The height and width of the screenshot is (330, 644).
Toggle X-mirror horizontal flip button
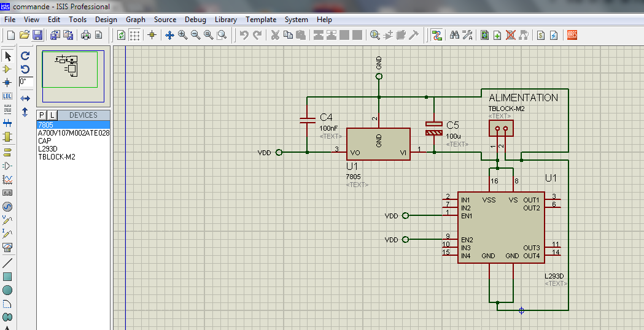coord(25,98)
